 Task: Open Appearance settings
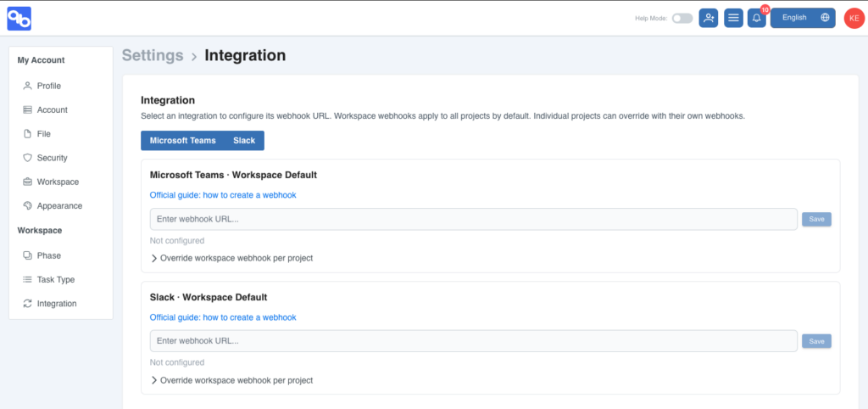click(61, 205)
